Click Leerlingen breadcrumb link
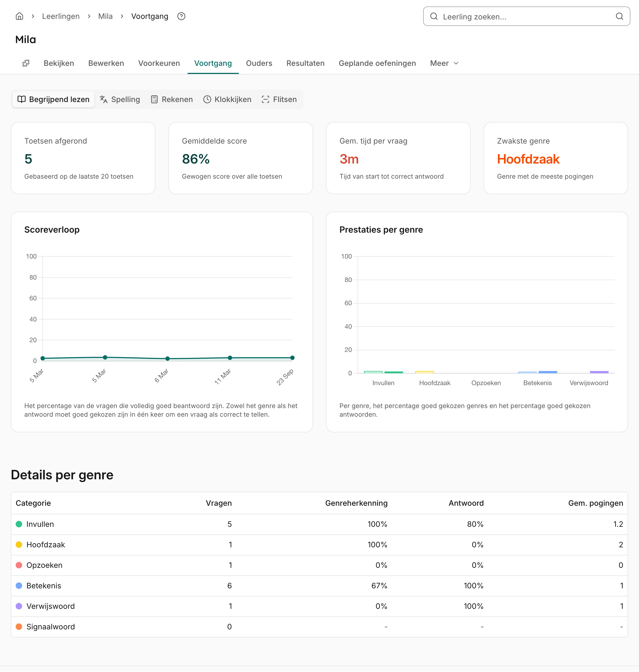 tap(61, 16)
